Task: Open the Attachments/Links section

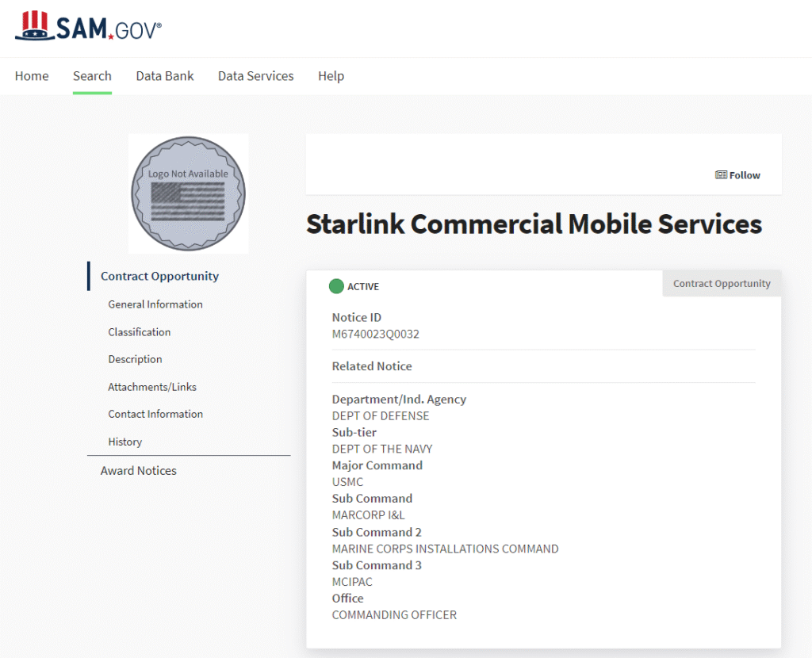Action: [x=152, y=387]
